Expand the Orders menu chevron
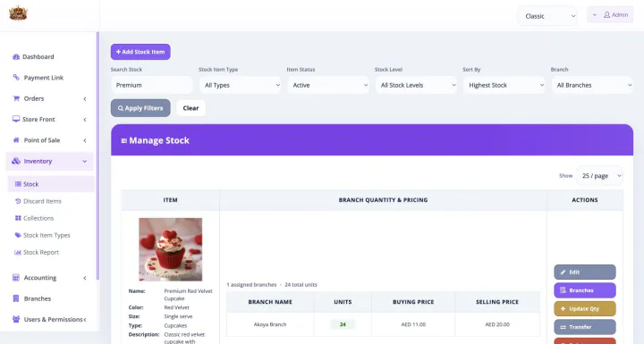 pyautogui.click(x=85, y=98)
